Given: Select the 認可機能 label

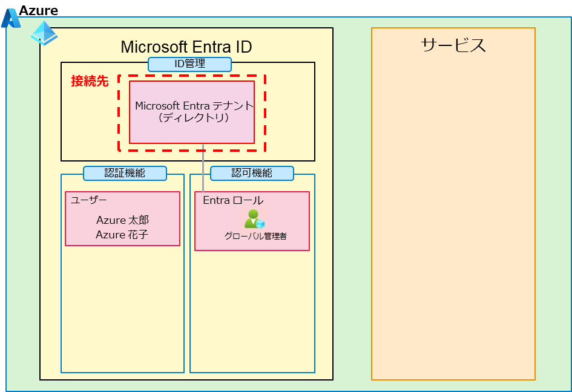Looking at the screenshot, I should [x=252, y=173].
